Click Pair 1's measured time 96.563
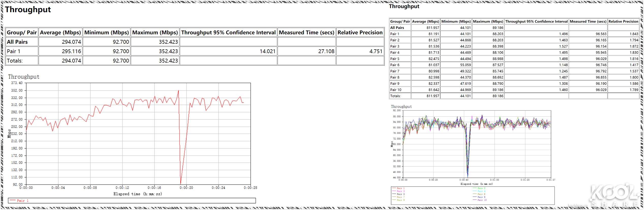Image resolution: width=644 pixels, height=210 pixels. tap(601, 34)
